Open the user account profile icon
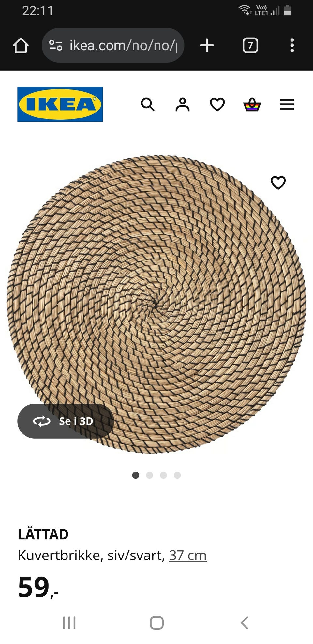 pyautogui.click(x=183, y=104)
